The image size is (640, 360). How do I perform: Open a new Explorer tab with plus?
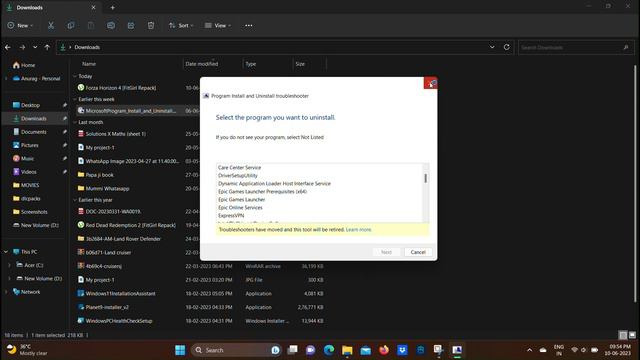pos(113,7)
